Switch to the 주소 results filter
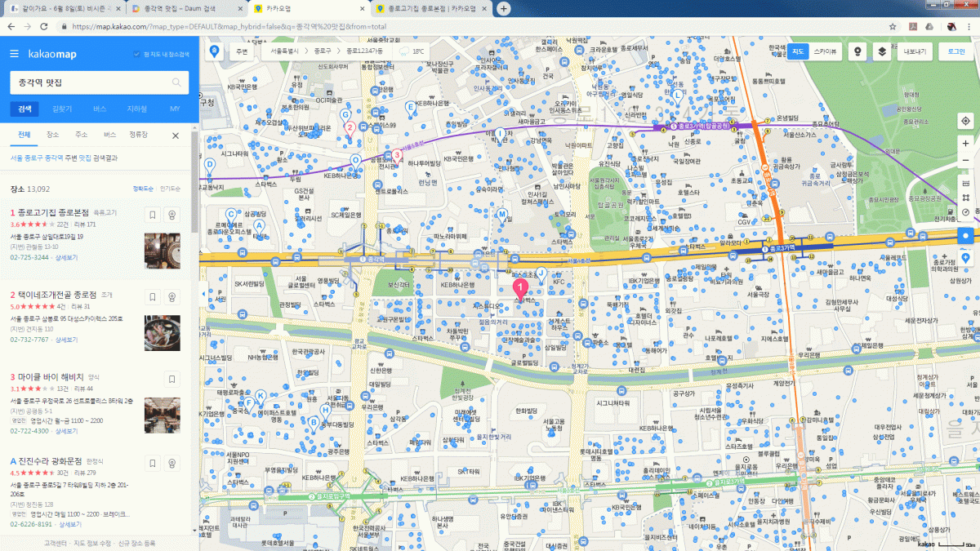The width and height of the screenshot is (980, 551). 81,135
